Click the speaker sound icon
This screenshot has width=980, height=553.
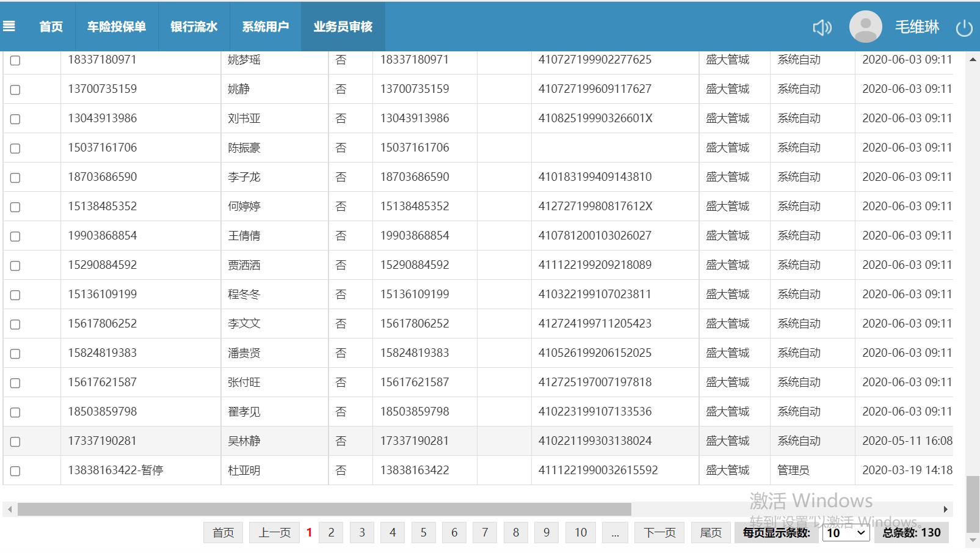822,27
